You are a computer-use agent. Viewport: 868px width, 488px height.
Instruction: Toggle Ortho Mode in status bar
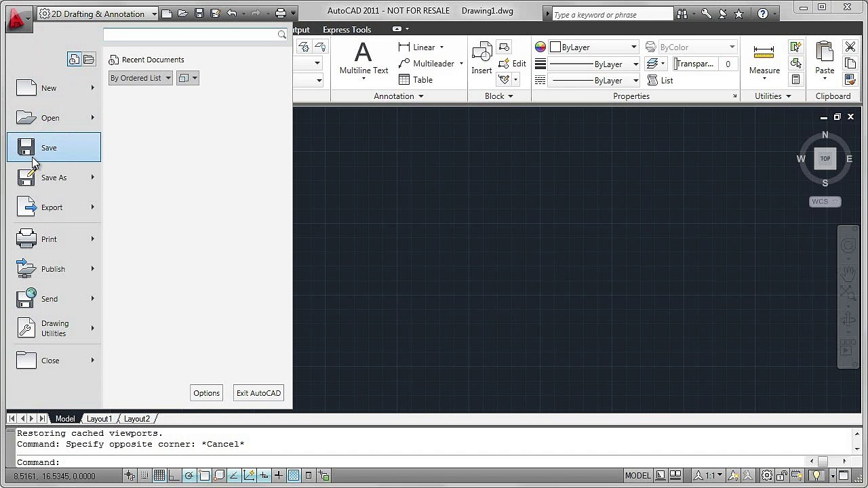[174, 476]
